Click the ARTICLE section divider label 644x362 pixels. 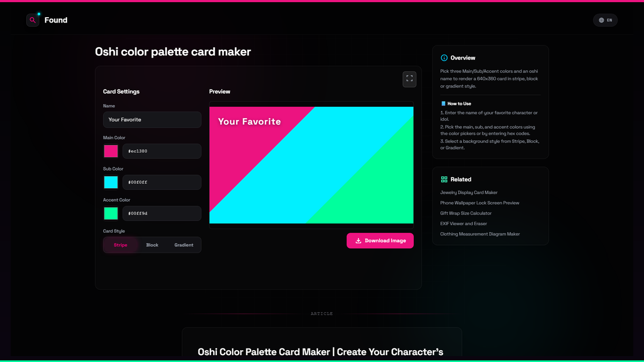322,314
